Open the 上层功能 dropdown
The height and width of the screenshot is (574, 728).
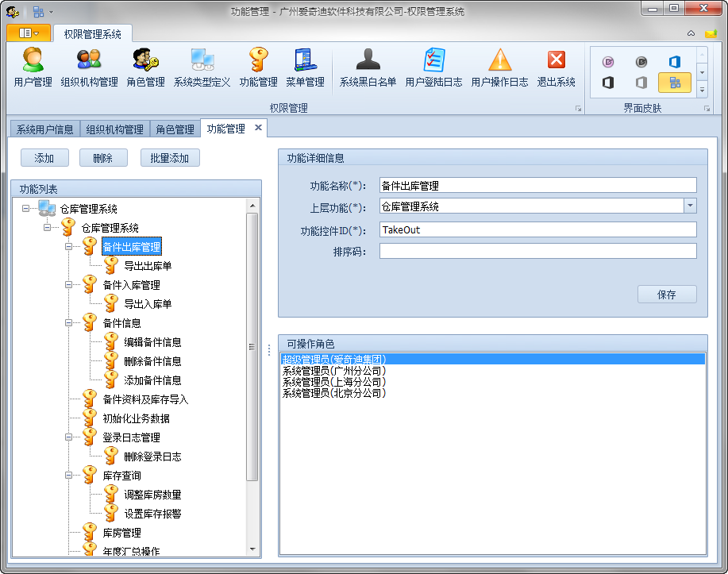[x=690, y=206]
